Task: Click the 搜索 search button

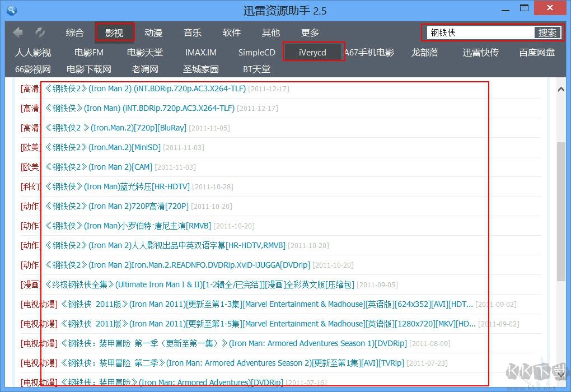Action: 547,32
